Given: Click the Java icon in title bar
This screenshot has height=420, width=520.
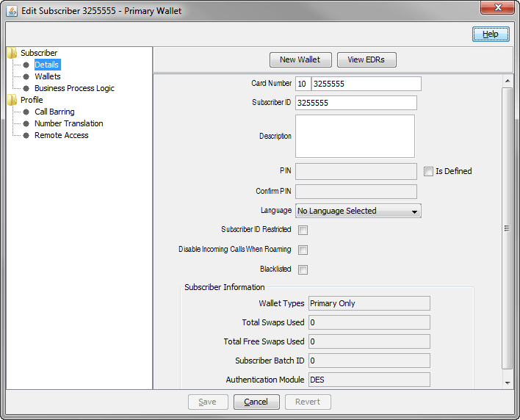Looking at the screenshot, I should coord(12,11).
